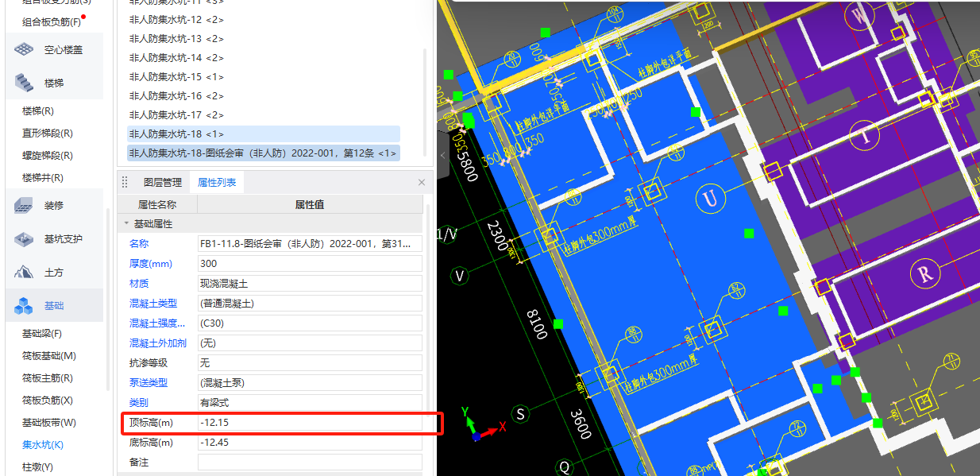
Task: Click the 材质 property name link
Action: [139, 284]
